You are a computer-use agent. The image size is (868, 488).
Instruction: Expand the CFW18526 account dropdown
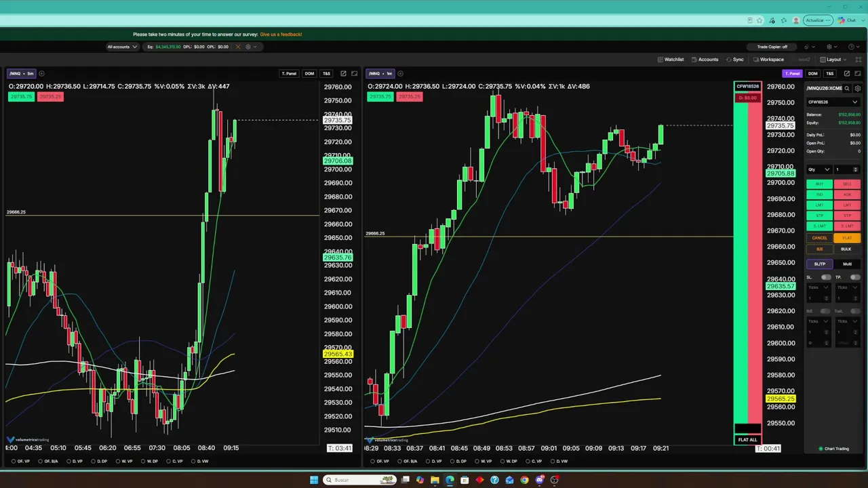[833, 102]
